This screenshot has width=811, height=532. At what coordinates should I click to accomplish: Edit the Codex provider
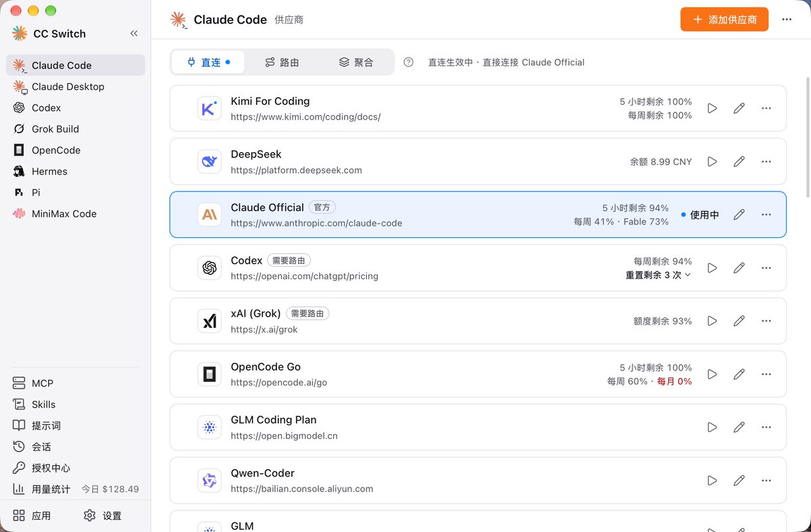[739, 268]
